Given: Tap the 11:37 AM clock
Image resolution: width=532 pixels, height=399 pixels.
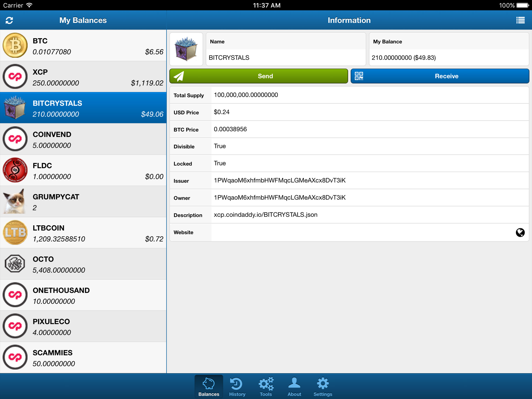Looking at the screenshot, I should [267, 5].
